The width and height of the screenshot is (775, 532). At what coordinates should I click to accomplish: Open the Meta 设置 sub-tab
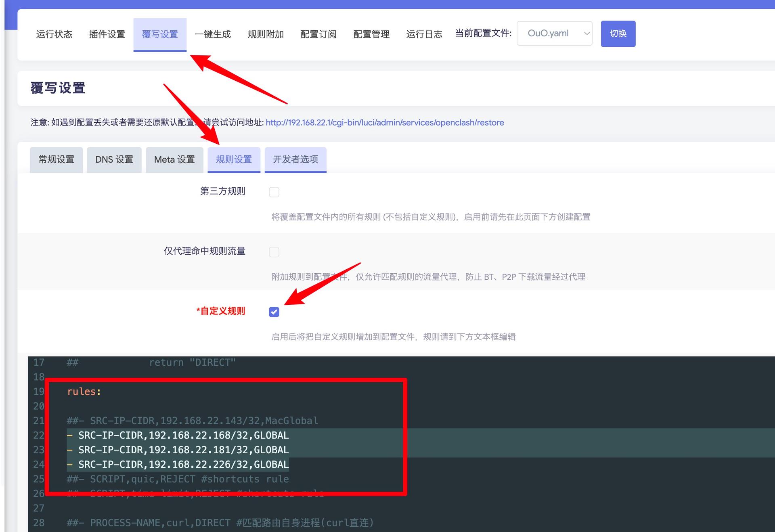tap(174, 160)
